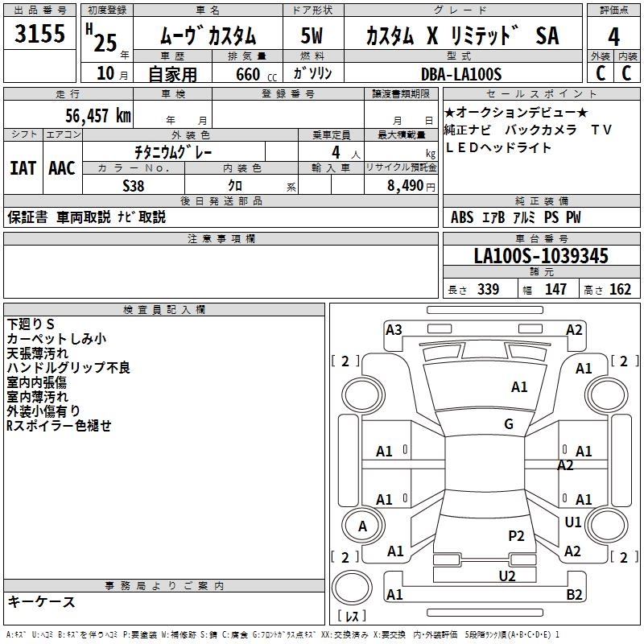This screenshot has width=644, height=644.
Task: Click the seating capacity 4 人
Action: [346, 153]
